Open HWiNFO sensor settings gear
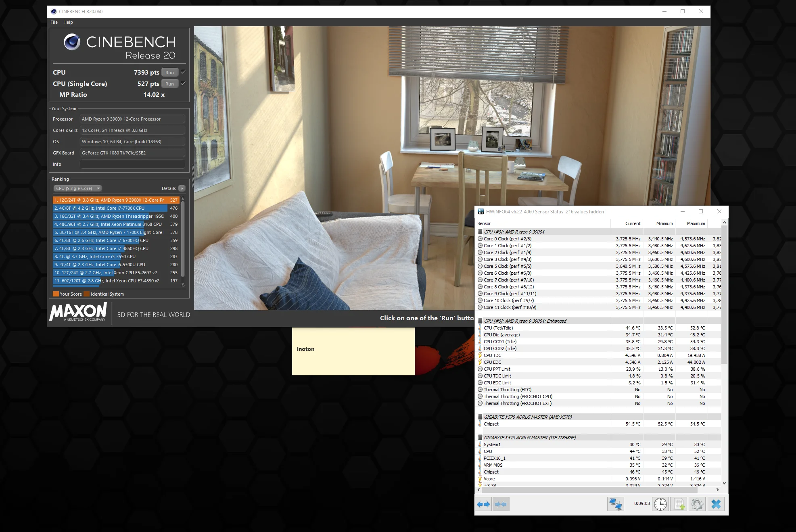This screenshot has width=796, height=532. 697,504
